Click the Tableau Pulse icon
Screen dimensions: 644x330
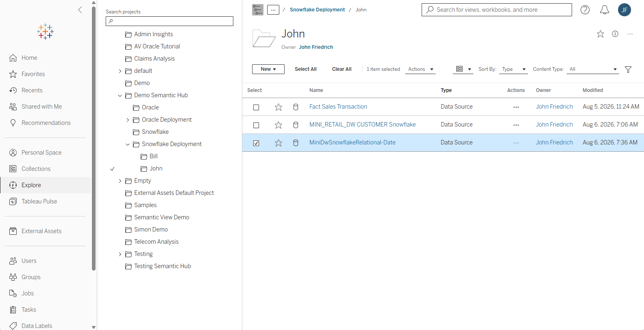click(13, 201)
